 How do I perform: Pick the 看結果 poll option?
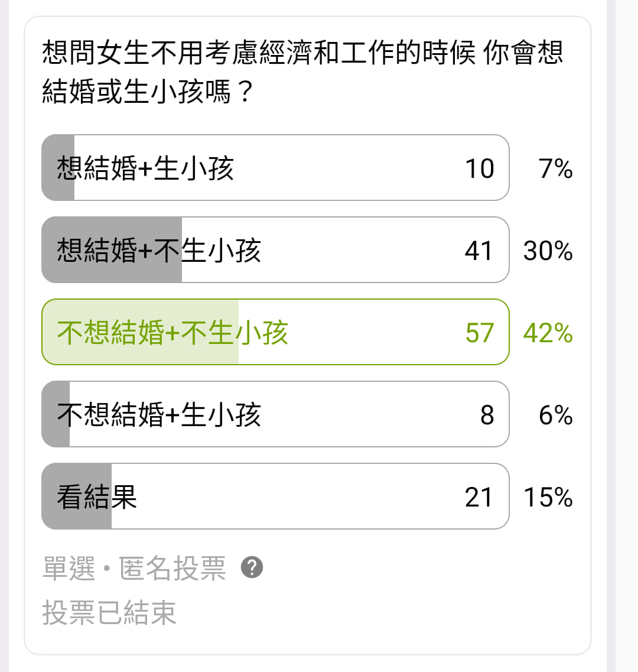tap(275, 497)
